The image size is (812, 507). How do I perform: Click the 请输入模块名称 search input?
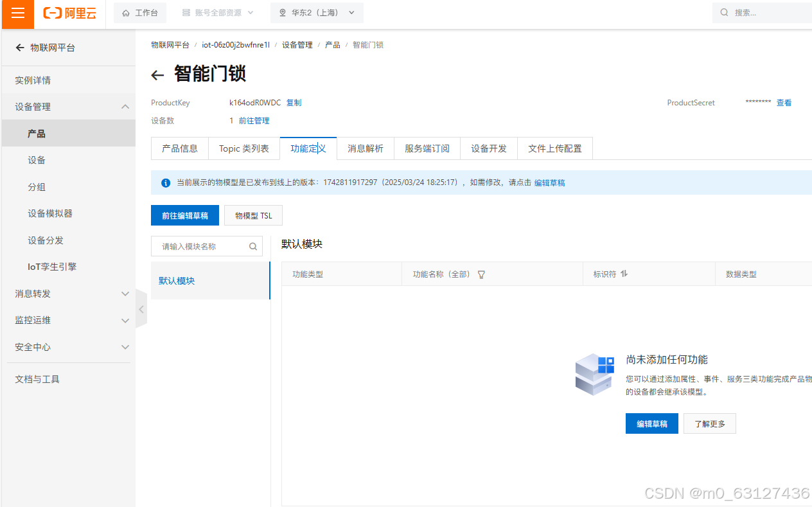(199, 246)
